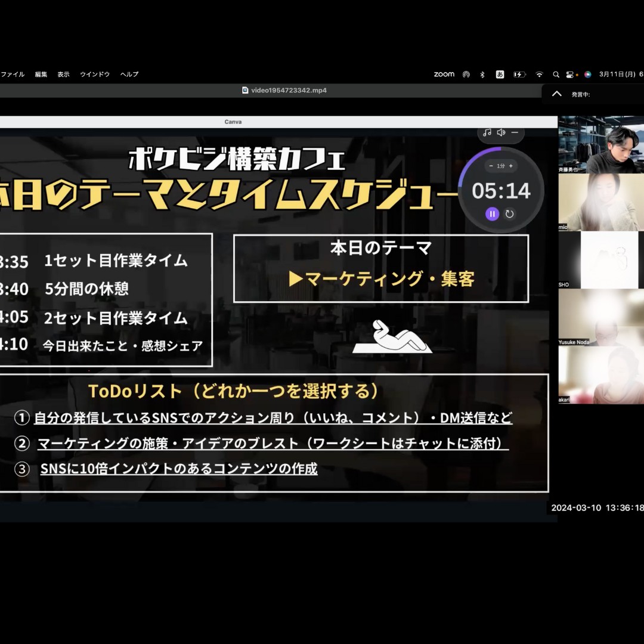
Task: Reset the countdown timer
Action: point(509,214)
